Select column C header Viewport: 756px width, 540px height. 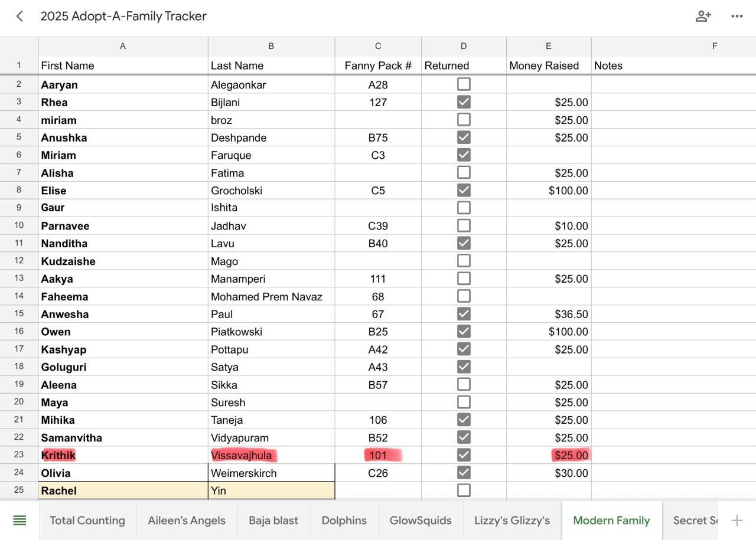378,46
